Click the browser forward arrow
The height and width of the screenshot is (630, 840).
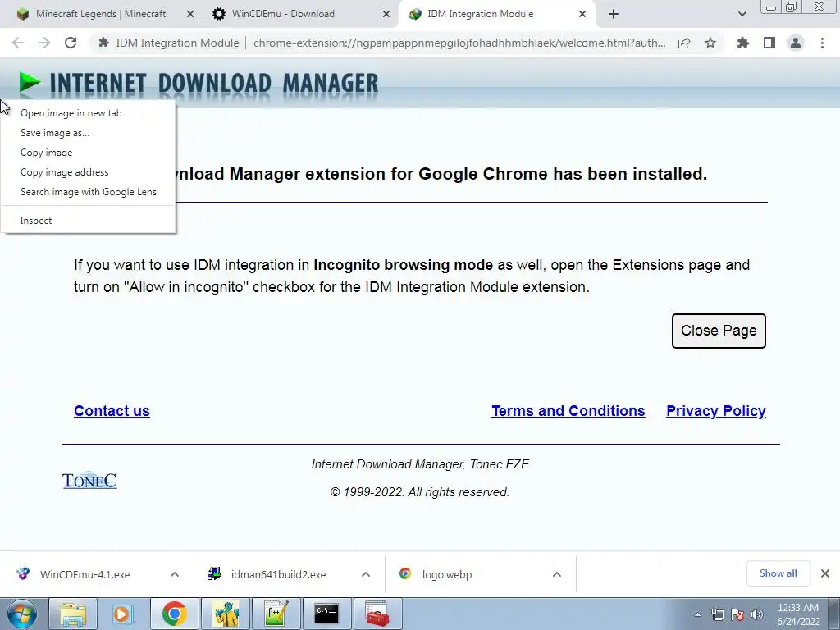(44, 43)
